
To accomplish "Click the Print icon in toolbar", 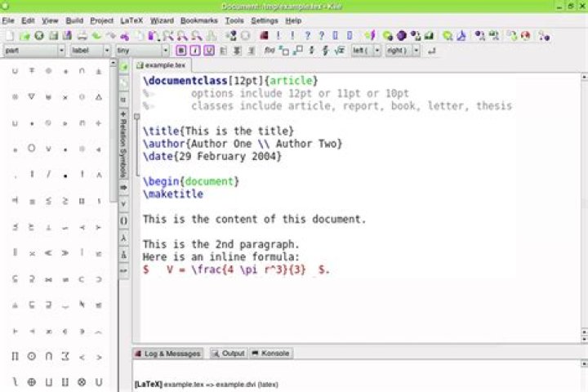I will [82, 36].
